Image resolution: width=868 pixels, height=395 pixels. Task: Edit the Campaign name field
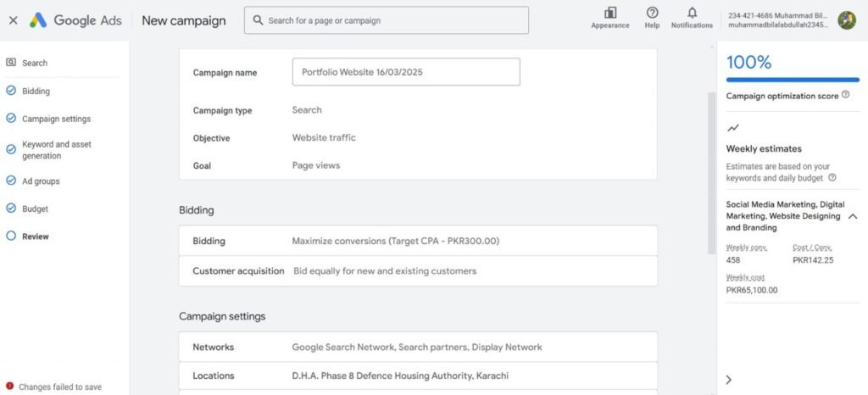pos(406,72)
